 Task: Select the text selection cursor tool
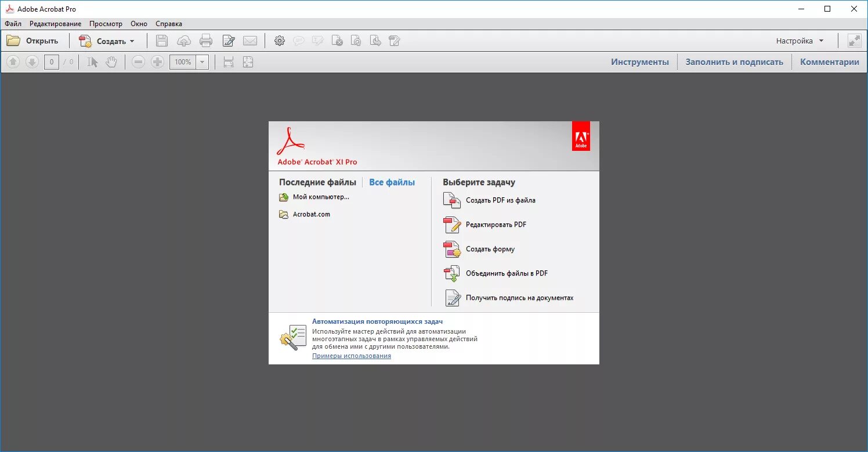coord(92,62)
